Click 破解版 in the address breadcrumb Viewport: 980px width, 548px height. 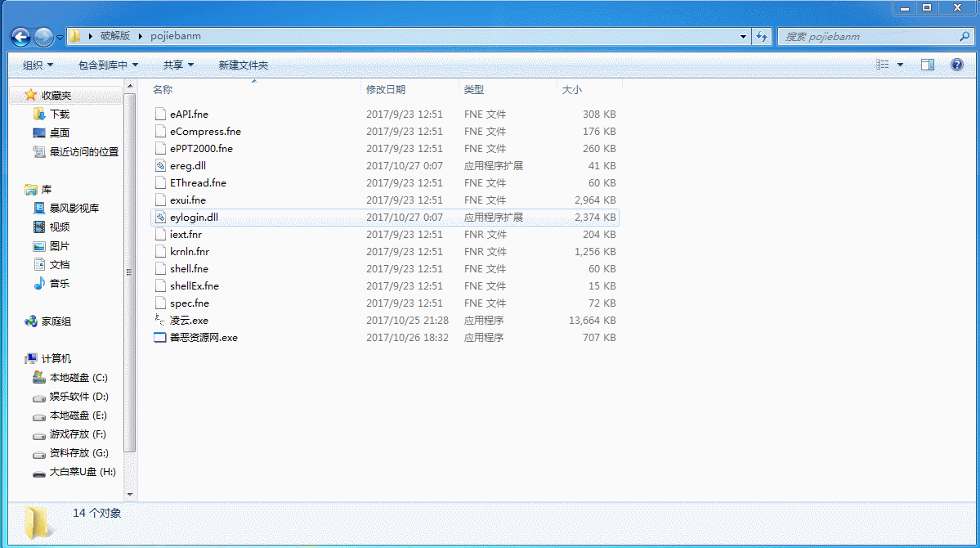pyautogui.click(x=115, y=37)
